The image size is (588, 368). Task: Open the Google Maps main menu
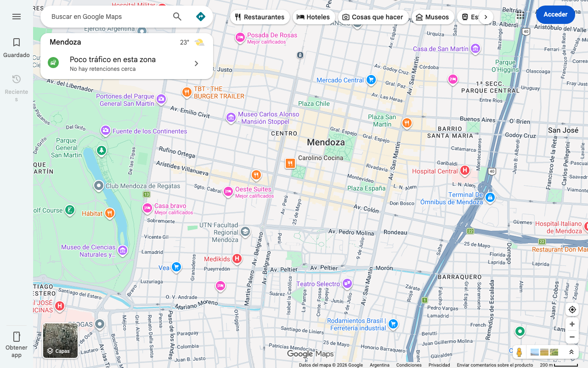(x=17, y=17)
